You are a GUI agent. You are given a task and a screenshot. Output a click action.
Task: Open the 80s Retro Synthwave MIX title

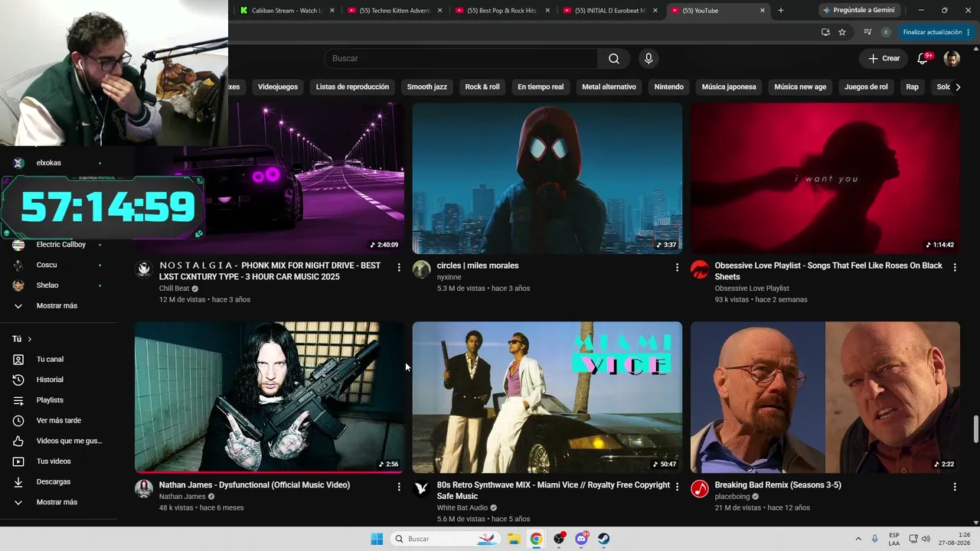tap(554, 491)
